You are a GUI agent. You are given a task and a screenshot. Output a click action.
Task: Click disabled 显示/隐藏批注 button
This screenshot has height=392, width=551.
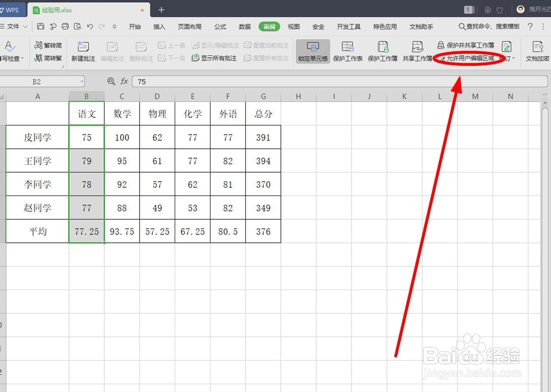click(x=215, y=45)
